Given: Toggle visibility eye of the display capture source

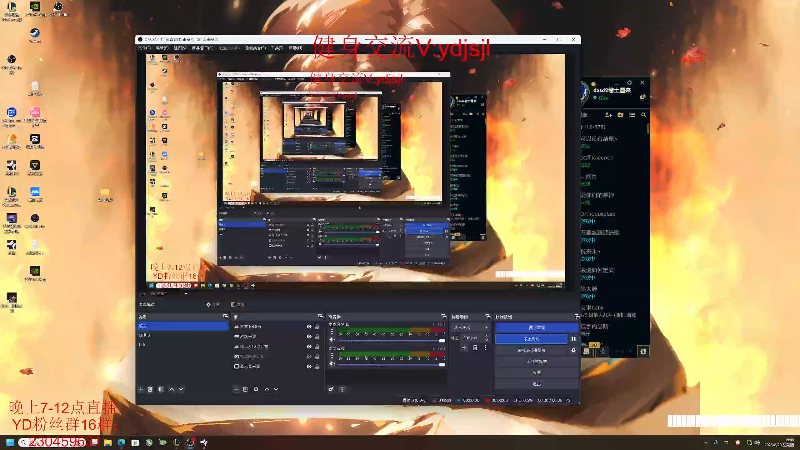Looking at the screenshot, I should tap(309, 366).
